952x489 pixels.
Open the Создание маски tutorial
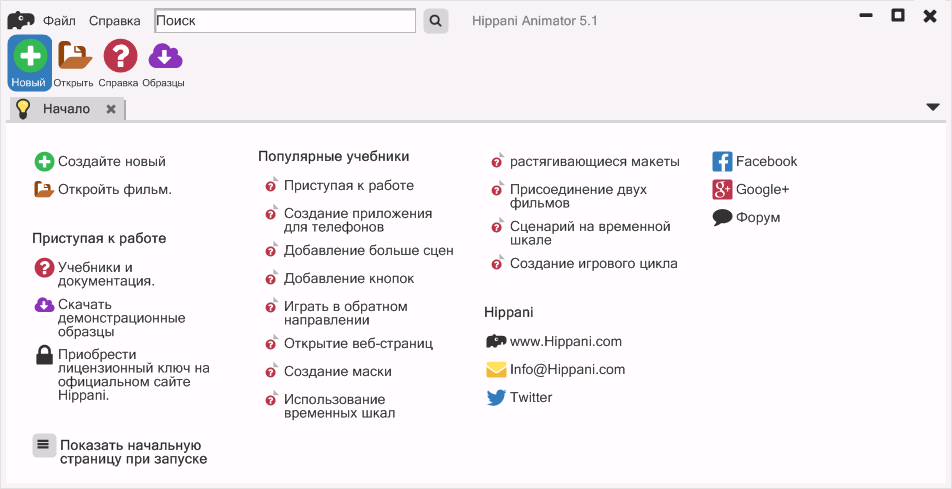pos(337,372)
